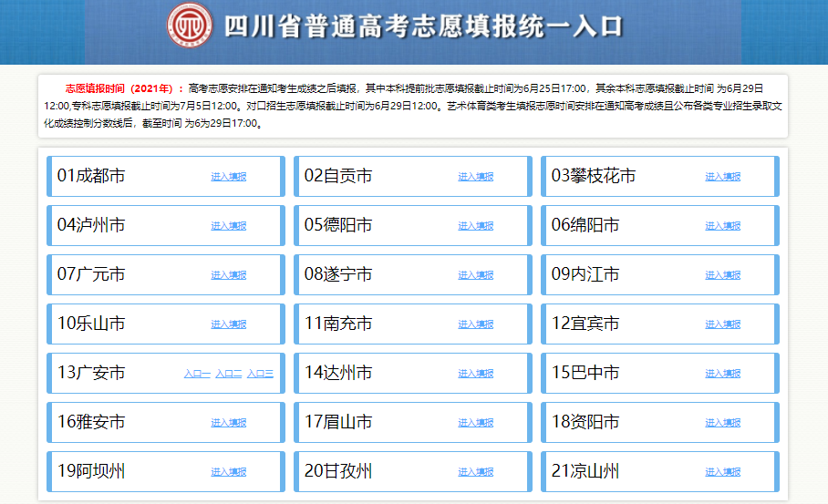This screenshot has height=504, width=828.
Task: Select 进入填报 beside 04泸州市
Action: click(229, 226)
